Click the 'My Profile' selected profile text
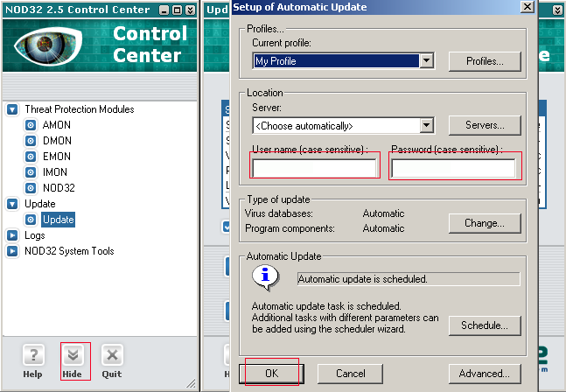566x392 pixels. (276, 61)
